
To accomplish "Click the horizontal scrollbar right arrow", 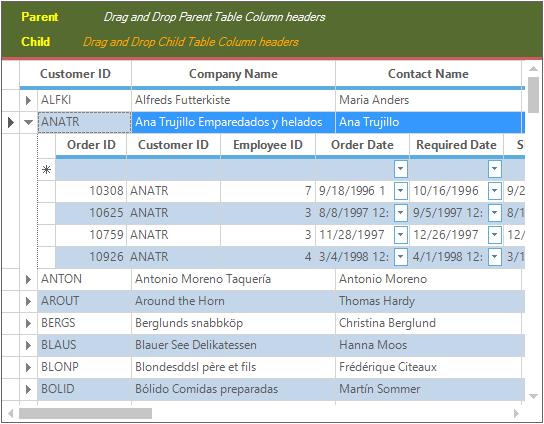I will pyautogui.click(x=516, y=413).
